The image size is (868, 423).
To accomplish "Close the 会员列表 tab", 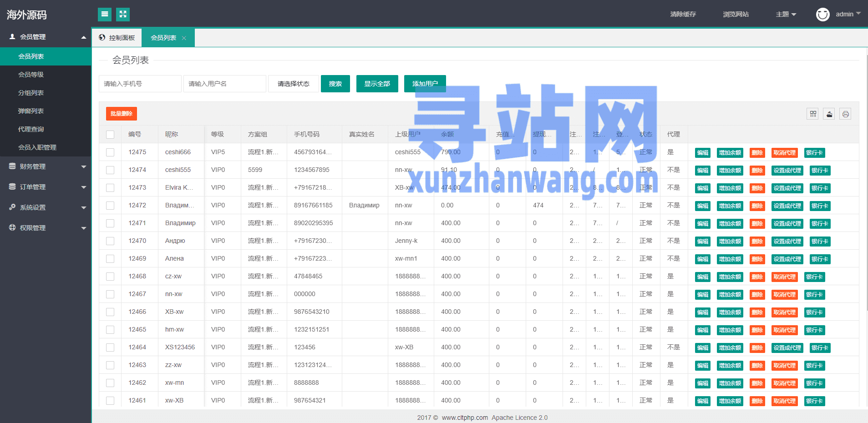I will 184,38.
